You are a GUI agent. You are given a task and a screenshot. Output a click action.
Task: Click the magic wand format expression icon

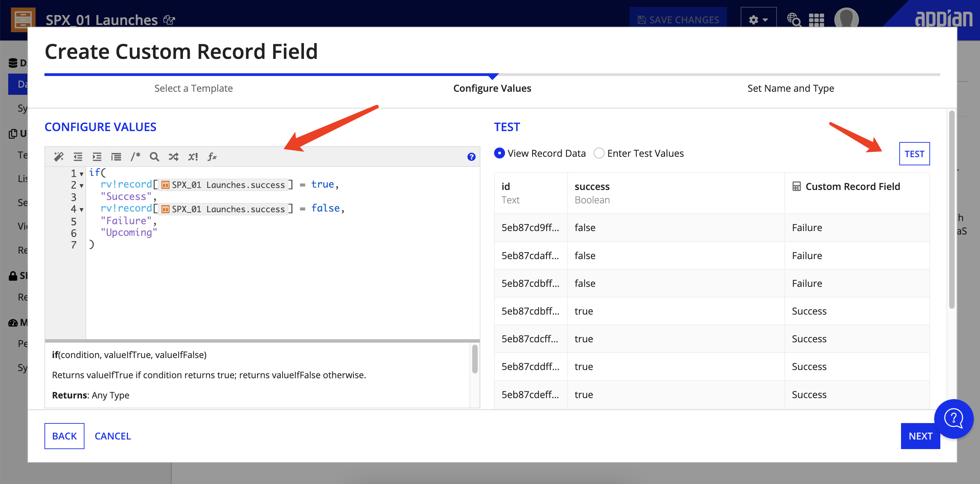click(58, 156)
